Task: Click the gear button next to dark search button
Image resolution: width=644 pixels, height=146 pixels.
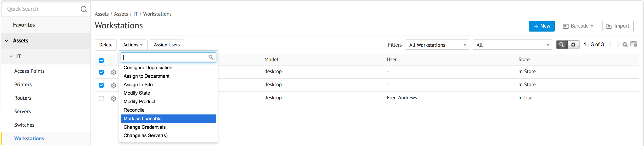Action: [573, 45]
